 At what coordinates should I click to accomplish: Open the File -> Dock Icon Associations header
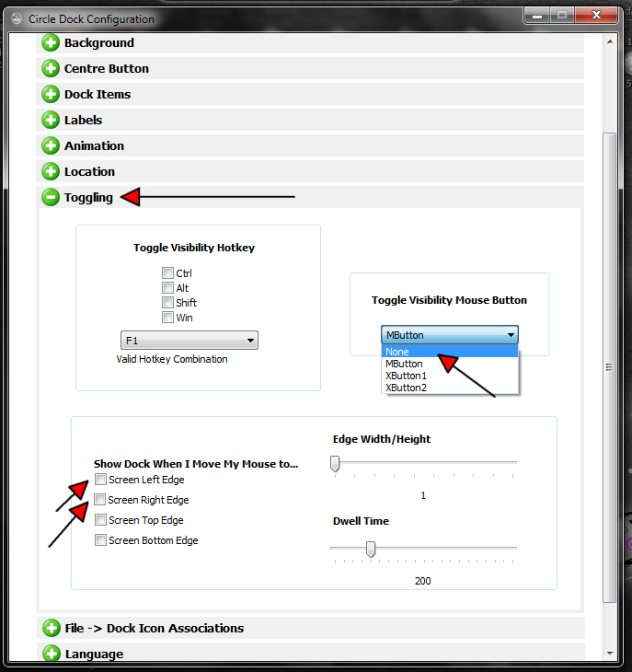pos(310,629)
